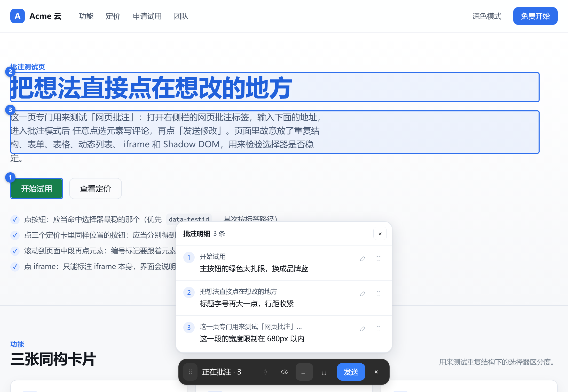Activate the element picker crosshair icon
The image size is (568, 392).
pos(265,372)
